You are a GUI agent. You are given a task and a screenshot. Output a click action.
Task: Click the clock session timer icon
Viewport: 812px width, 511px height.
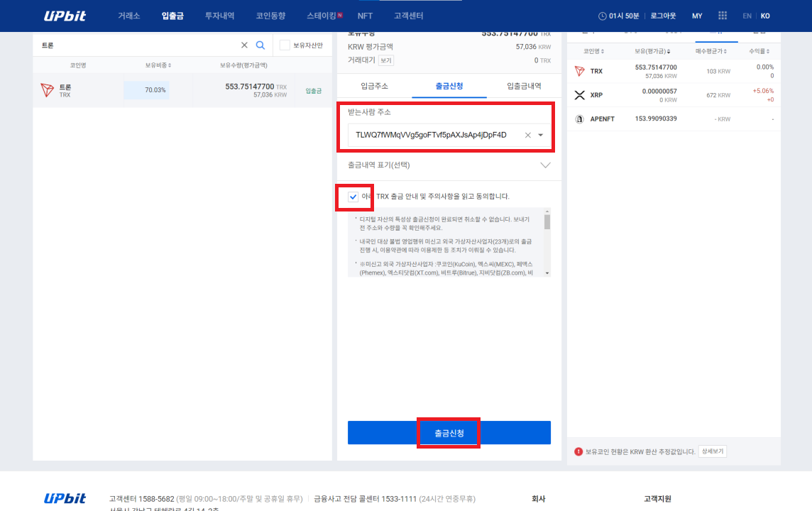click(x=603, y=16)
